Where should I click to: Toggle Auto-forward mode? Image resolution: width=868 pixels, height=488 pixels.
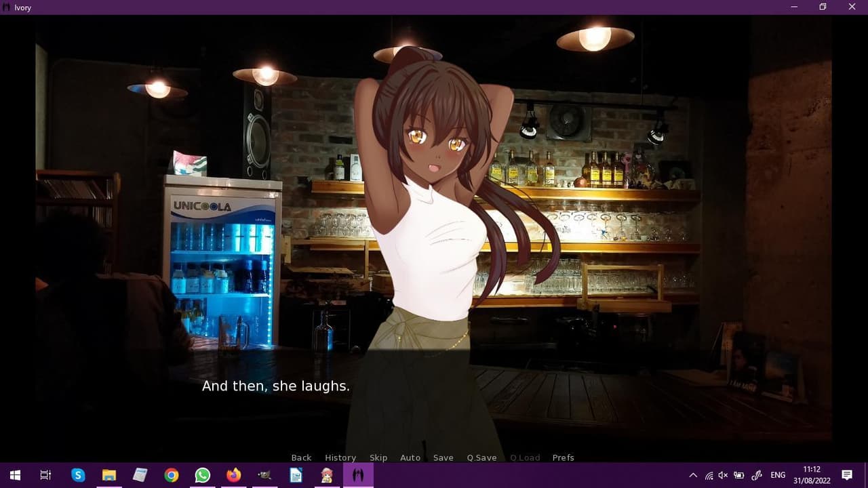pos(410,457)
